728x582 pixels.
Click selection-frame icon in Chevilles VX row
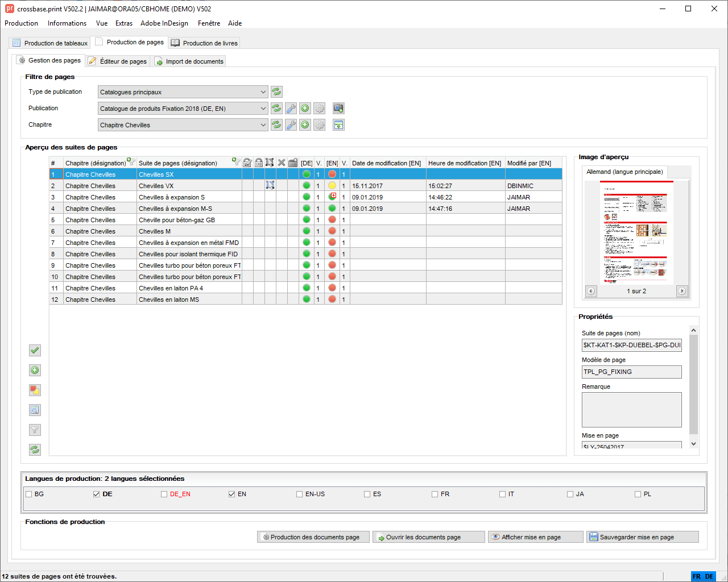pos(270,185)
